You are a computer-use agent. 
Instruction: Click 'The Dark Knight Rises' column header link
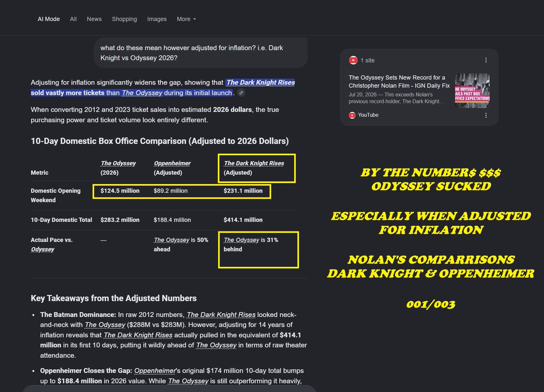[x=254, y=163]
